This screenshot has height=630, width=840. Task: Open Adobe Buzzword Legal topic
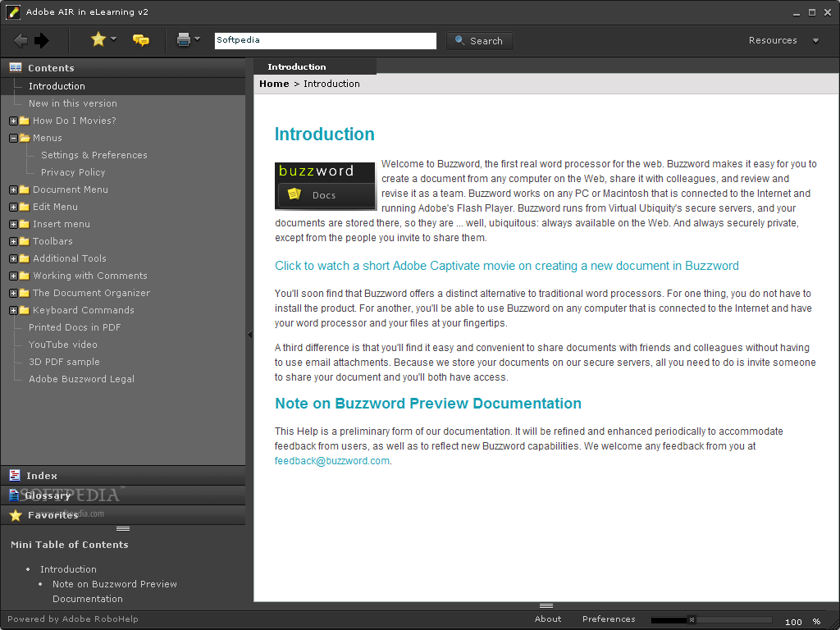point(81,379)
